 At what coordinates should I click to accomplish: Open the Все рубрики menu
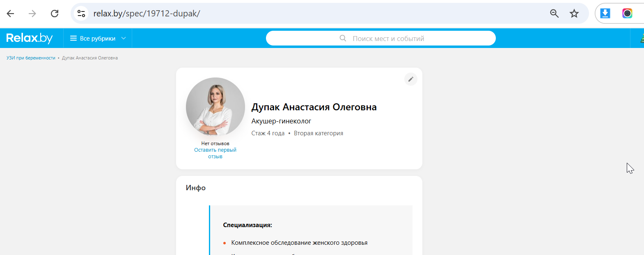pyautogui.click(x=98, y=38)
